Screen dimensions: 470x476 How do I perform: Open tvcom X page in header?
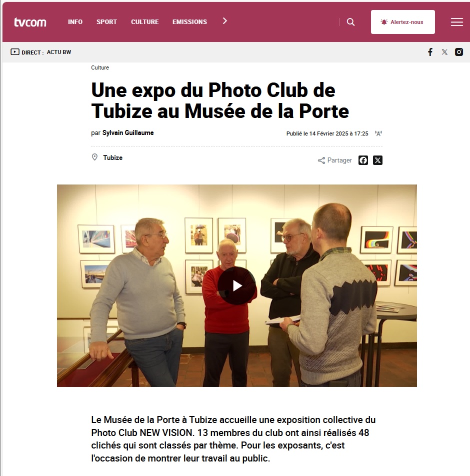[444, 52]
